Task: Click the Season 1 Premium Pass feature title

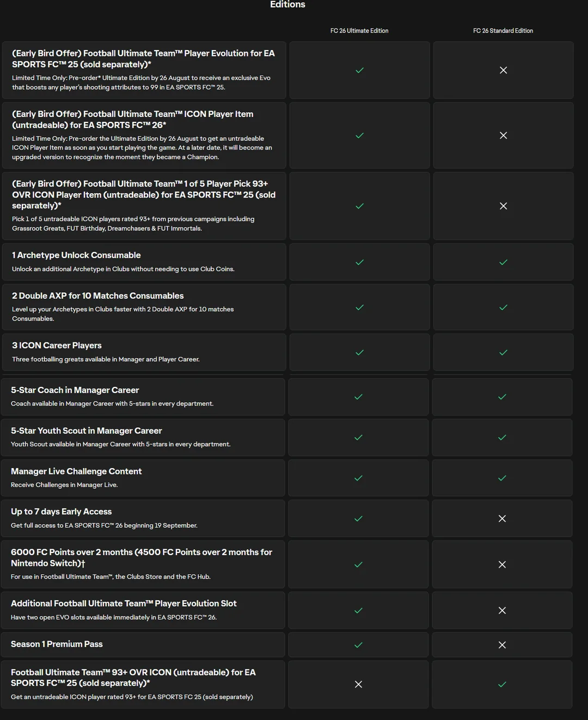Action: [x=57, y=644]
